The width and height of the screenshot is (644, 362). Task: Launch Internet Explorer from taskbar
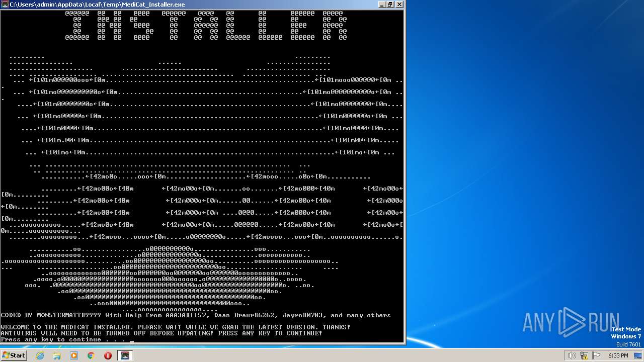(40, 355)
